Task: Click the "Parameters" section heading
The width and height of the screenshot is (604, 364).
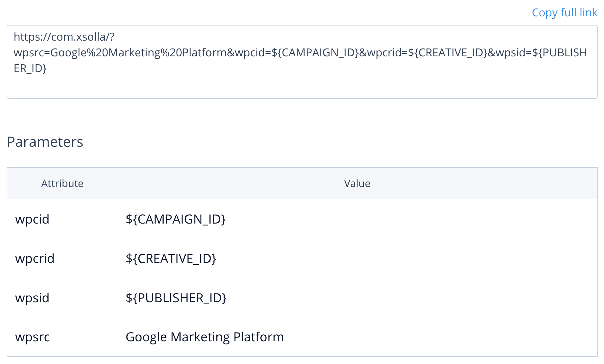Action: point(45,142)
